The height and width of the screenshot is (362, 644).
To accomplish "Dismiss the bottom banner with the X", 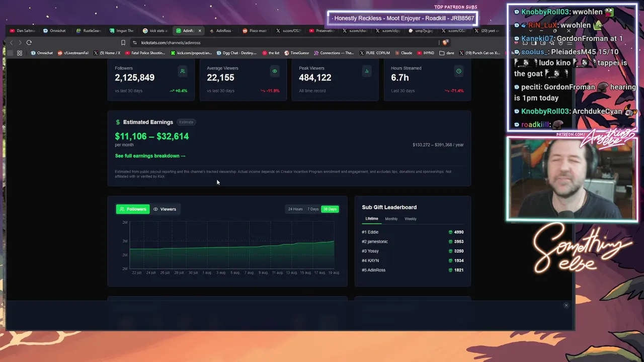I will point(566,305).
